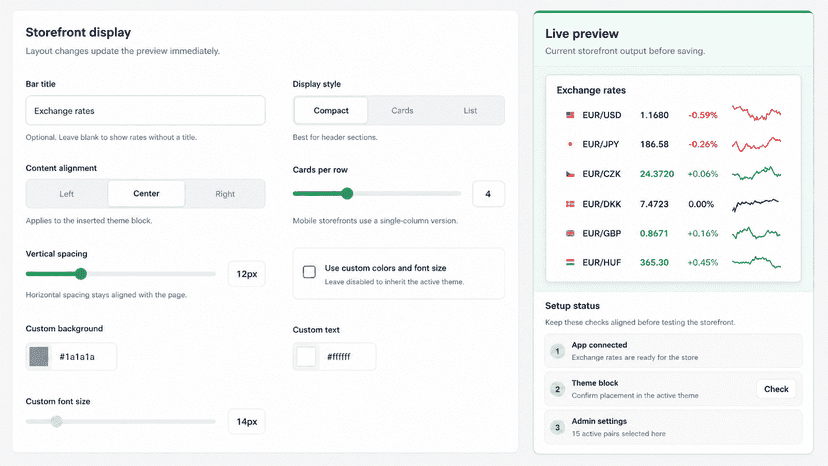Click the Czech flag icon beside EUR/CZK

(570, 174)
